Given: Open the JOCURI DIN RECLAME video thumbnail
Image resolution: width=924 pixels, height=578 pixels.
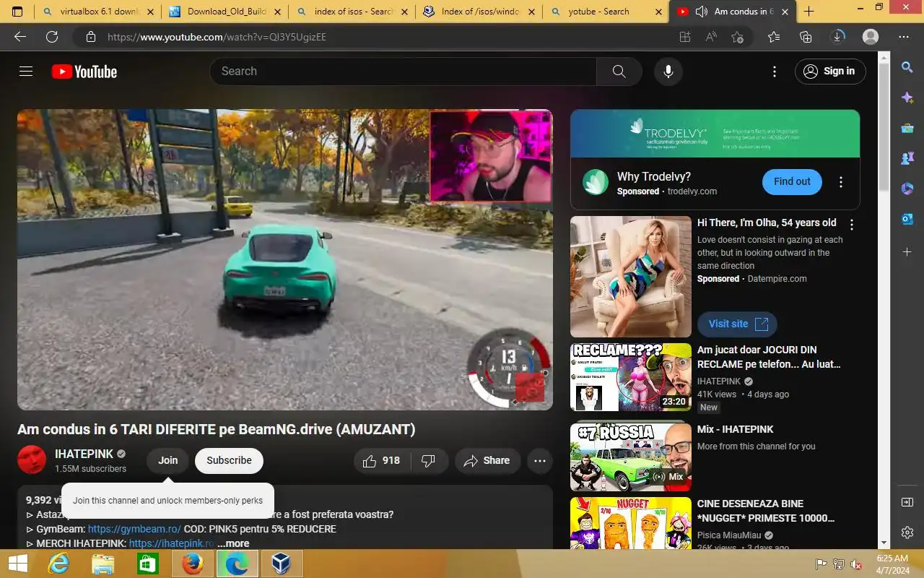Looking at the screenshot, I should tap(631, 377).
